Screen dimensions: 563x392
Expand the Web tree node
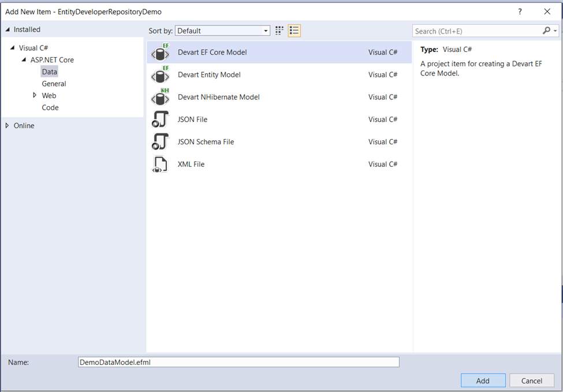click(35, 95)
